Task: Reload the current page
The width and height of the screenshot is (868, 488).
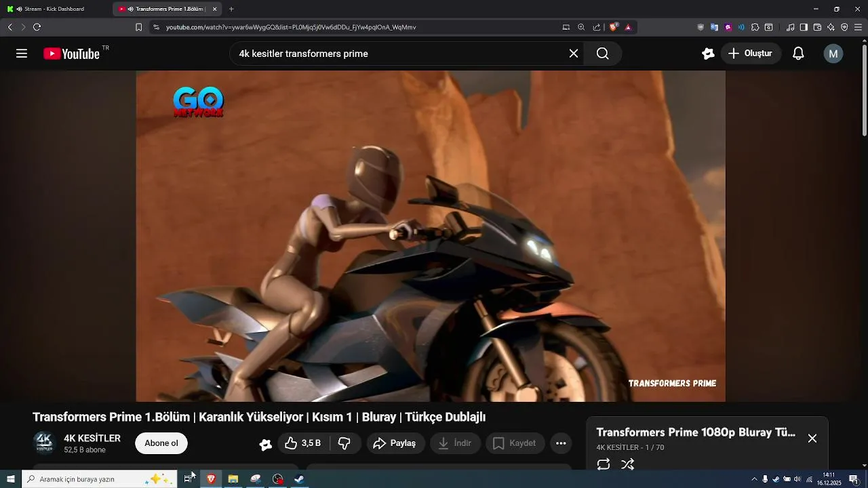Action: click(37, 27)
